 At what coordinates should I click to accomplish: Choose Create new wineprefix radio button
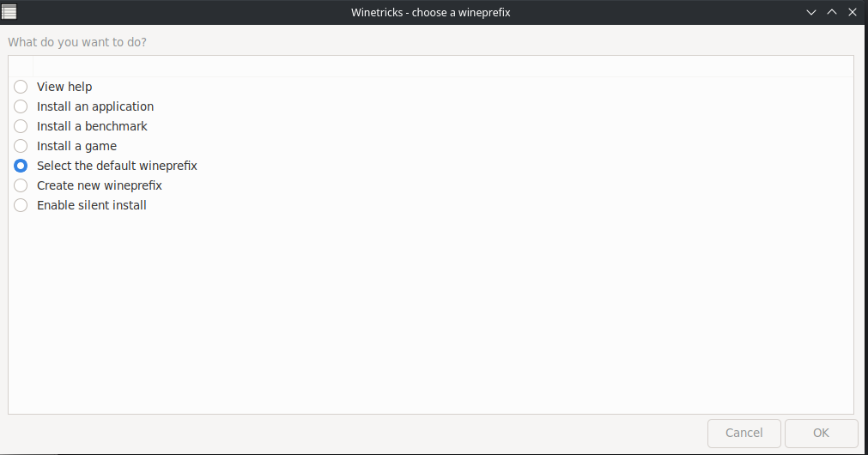click(21, 185)
